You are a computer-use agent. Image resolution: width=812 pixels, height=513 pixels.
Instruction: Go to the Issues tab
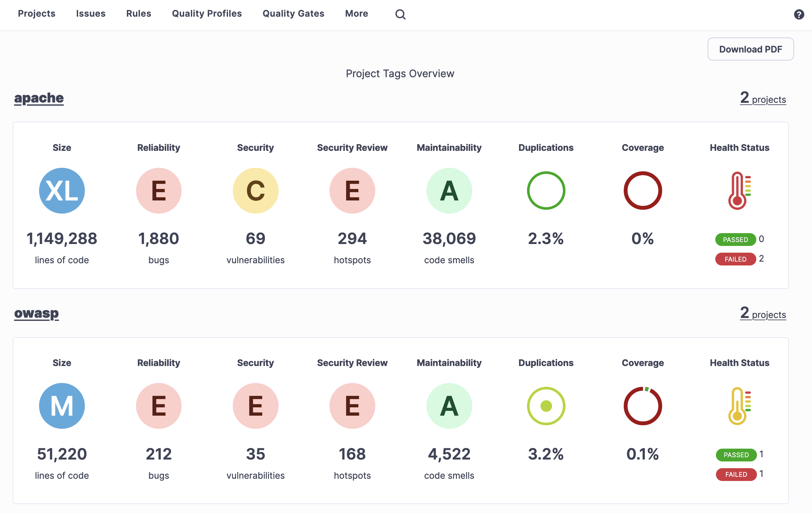point(91,13)
